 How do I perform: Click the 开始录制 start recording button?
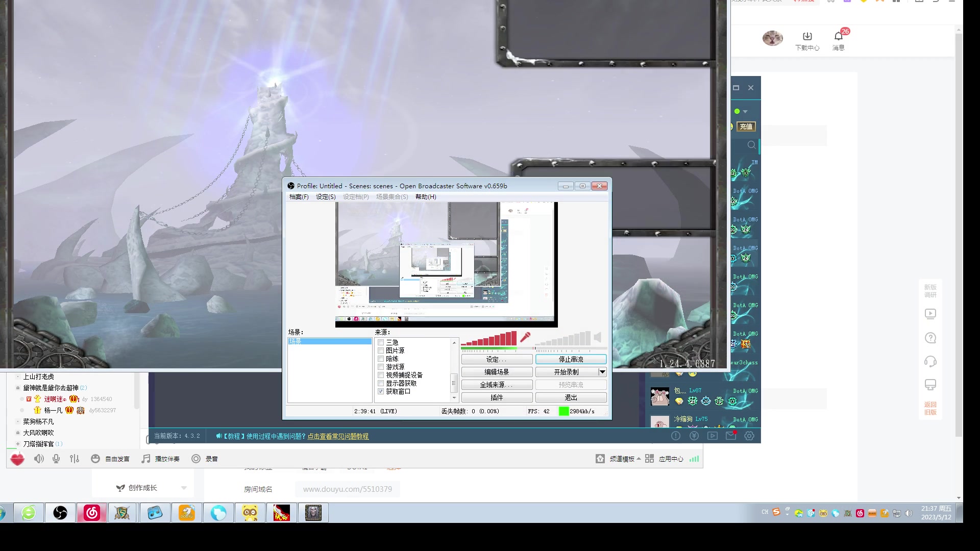point(567,372)
